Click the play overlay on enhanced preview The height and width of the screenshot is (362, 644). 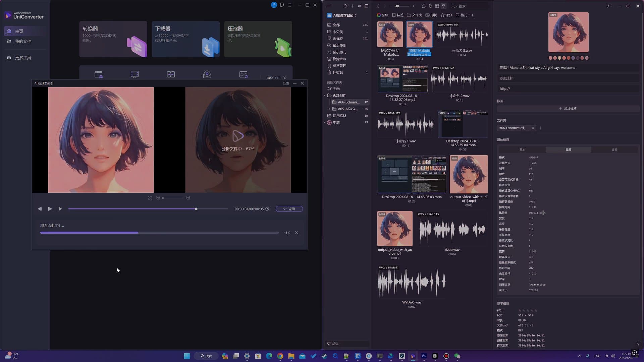[x=238, y=136]
